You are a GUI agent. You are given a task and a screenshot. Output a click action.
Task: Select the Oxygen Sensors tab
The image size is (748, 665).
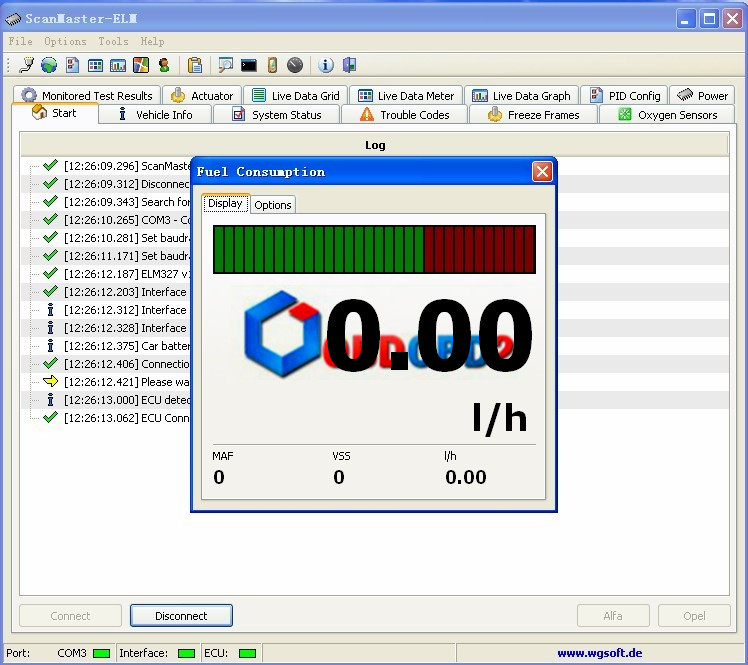tap(667, 115)
